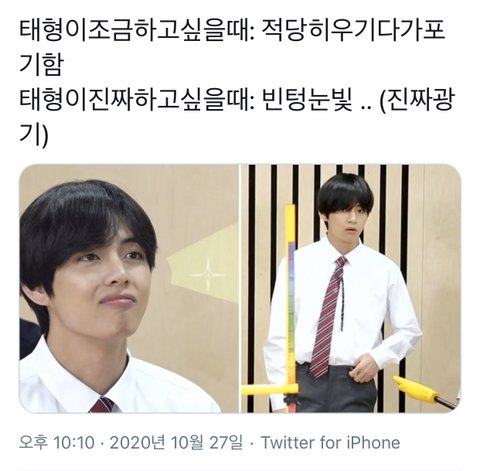Click the red striped tie in standing photo
The width and height of the screenshot is (480, 471).
[328, 317]
